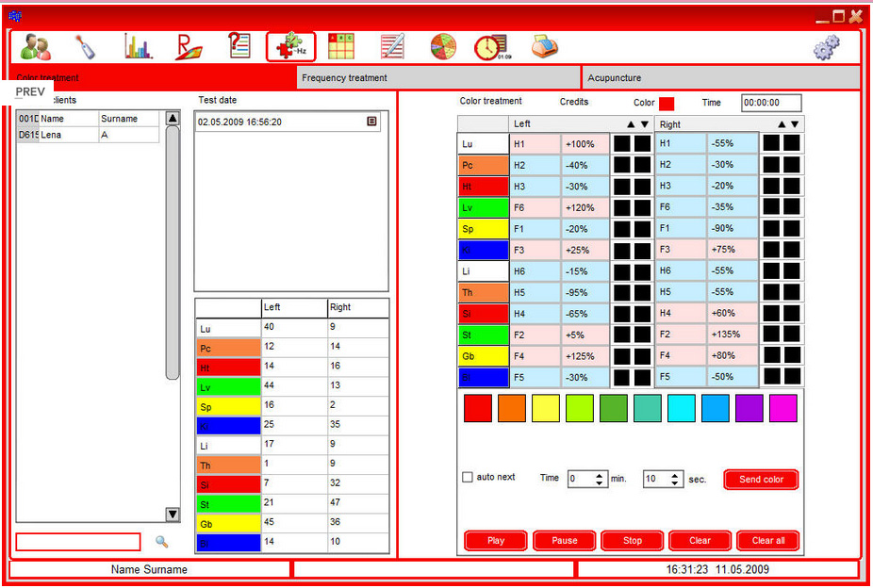Open the test date entry list icon
873x588 pixels.
tap(371, 122)
